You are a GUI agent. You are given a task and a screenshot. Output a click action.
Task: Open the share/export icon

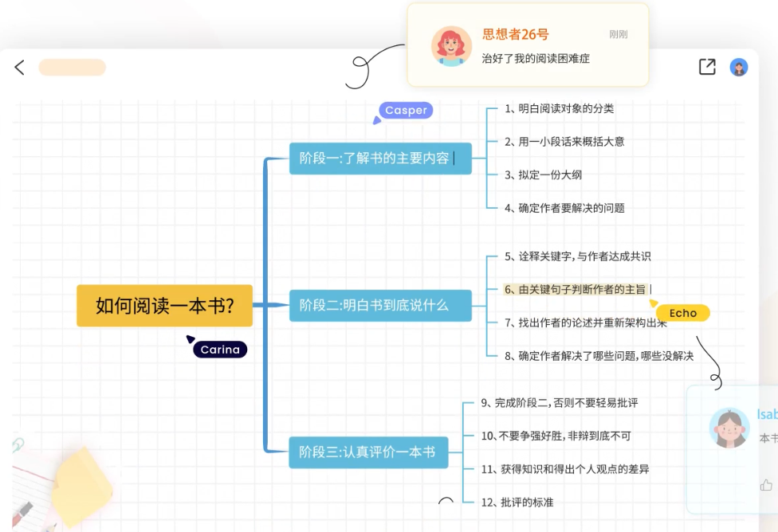coord(707,67)
